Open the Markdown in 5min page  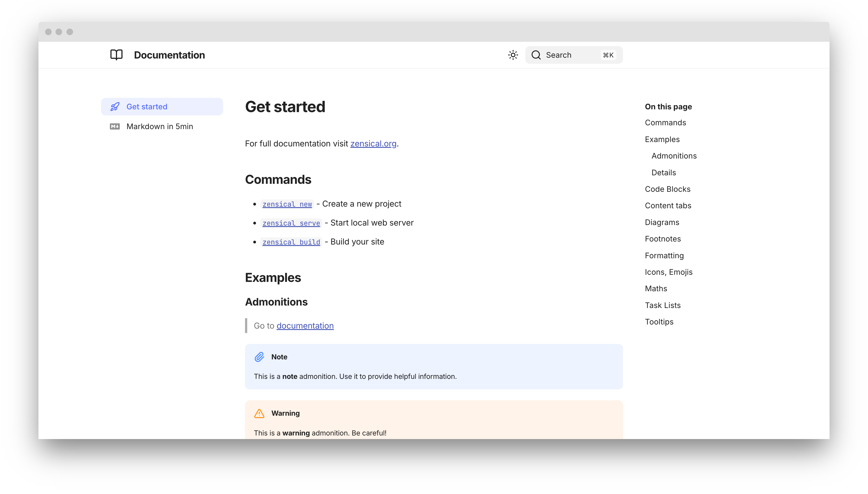159,127
